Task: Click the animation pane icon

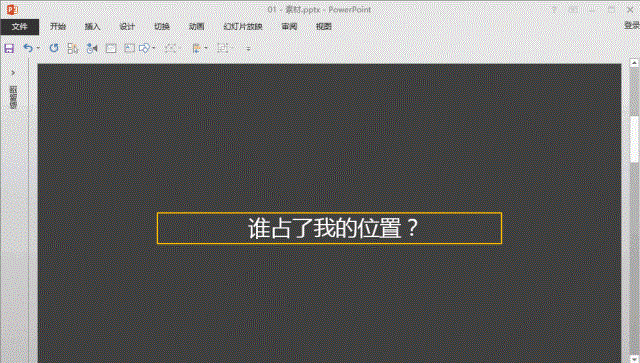Action: tap(92, 48)
